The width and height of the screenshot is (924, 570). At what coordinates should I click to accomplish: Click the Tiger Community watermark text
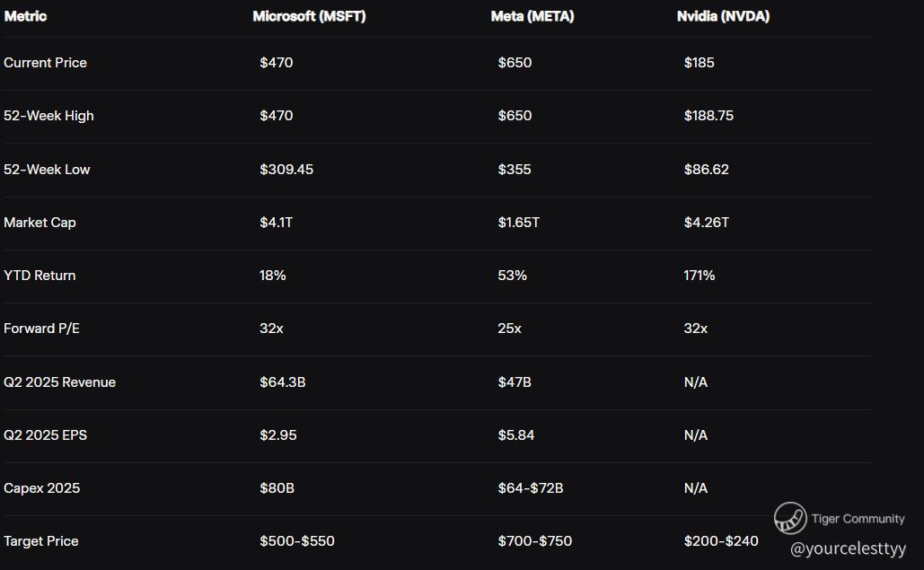coord(858,519)
